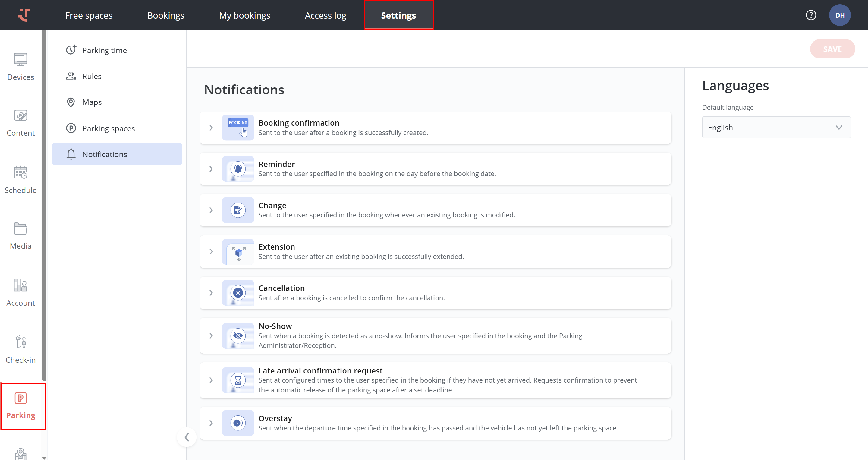Open the Check-in sidebar section
The width and height of the screenshot is (868, 460).
pyautogui.click(x=20, y=349)
